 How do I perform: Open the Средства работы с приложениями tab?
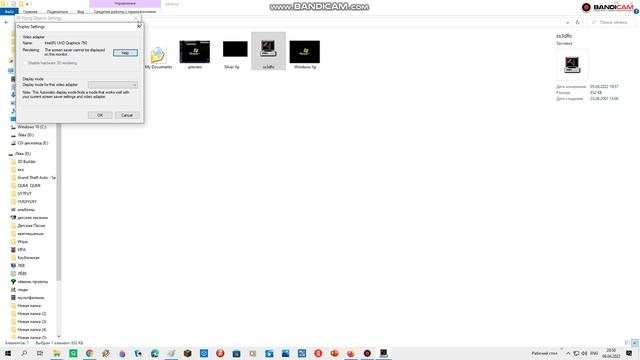[125, 12]
